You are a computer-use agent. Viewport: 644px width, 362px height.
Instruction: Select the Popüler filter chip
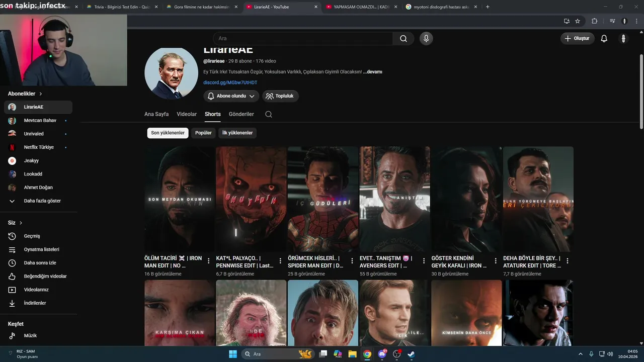coord(203,133)
